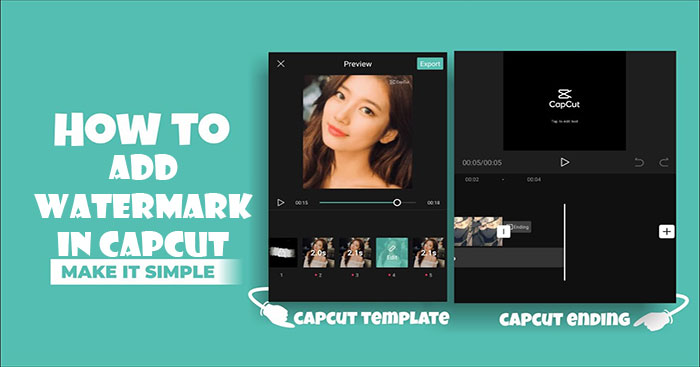Click the portrait preview image
The image size is (700, 367).
pyautogui.click(x=358, y=132)
